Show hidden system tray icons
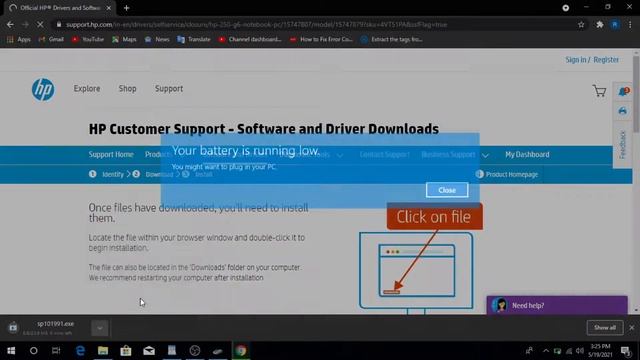The height and width of the screenshot is (360, 640). click(x=546, y=351)
